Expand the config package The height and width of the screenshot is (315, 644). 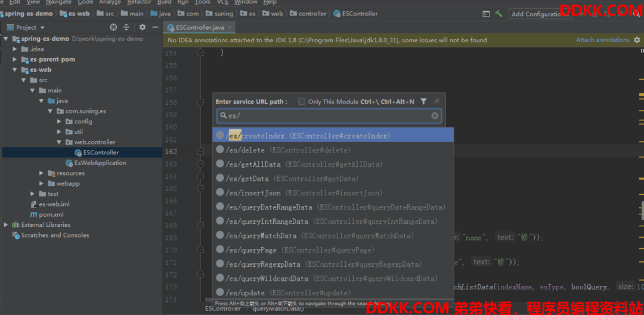58,121
